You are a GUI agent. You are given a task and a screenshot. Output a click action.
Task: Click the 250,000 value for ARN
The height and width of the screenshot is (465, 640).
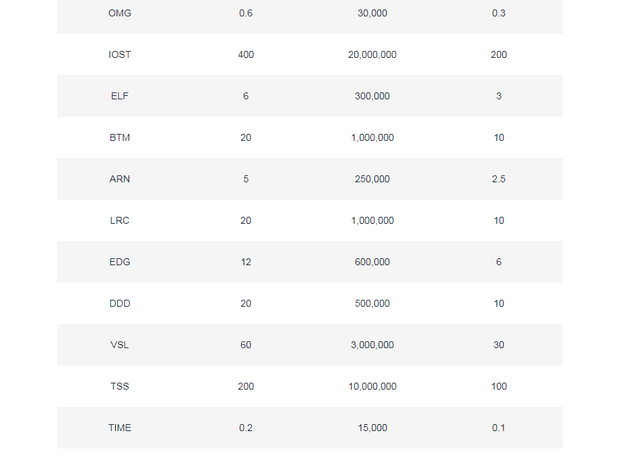(372, 179)
